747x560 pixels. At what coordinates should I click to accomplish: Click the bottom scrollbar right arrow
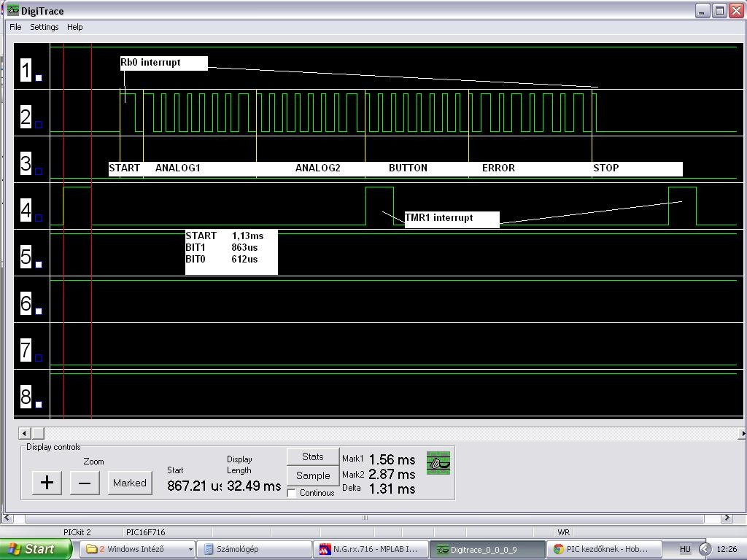coord(727,518)
